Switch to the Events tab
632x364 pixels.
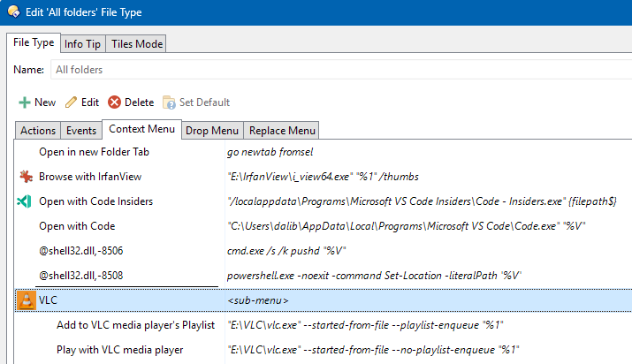coord(81,131)
